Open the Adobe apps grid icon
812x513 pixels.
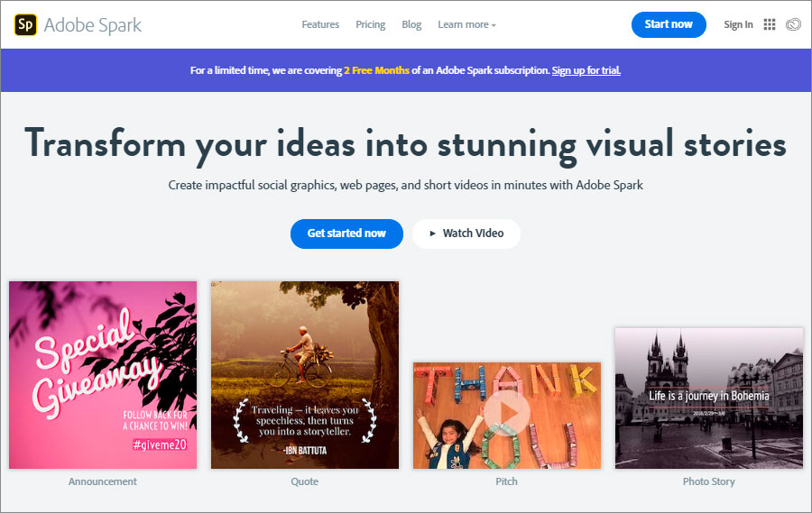[x=770, y=24]
